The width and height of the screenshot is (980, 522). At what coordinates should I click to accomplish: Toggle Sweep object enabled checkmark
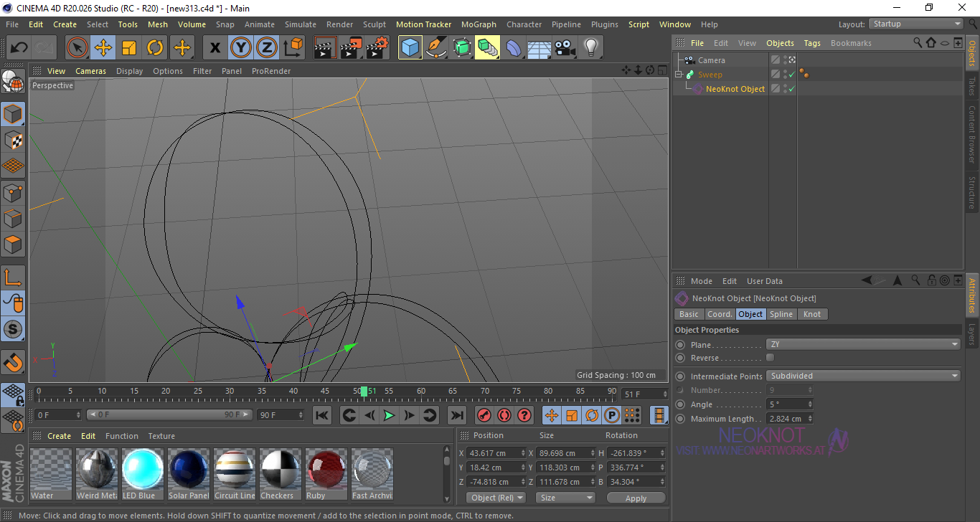pos(791,75)
